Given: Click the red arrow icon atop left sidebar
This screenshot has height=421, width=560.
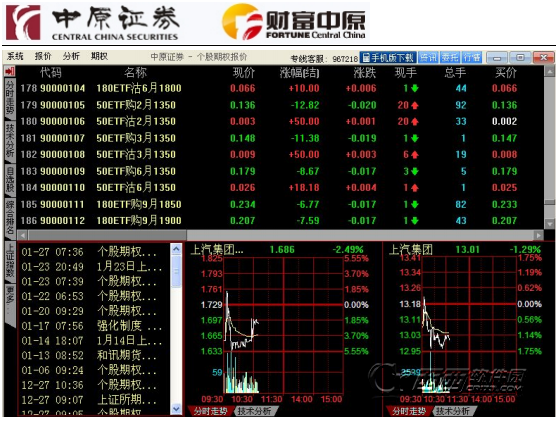Looking at the screenshot, I should pos(10,71).
